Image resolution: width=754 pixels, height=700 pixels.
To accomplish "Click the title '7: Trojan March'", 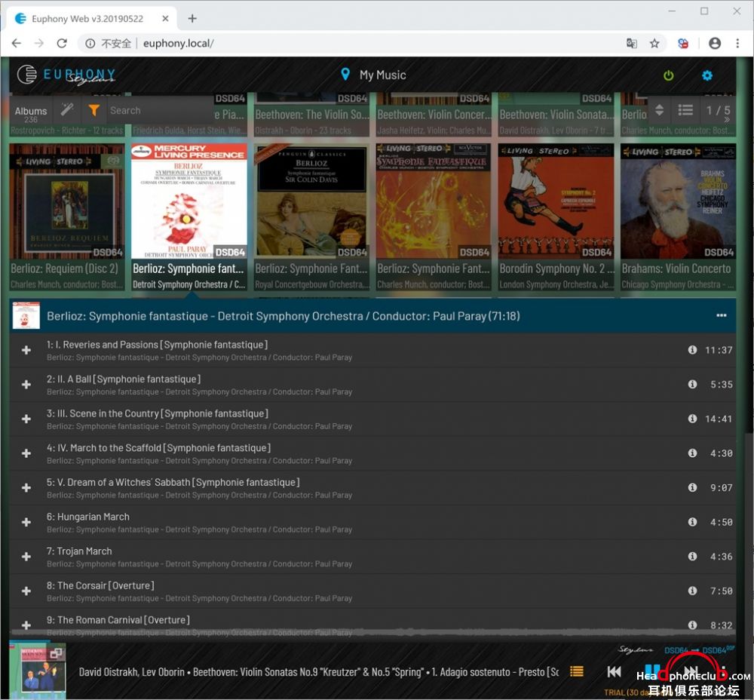I will [x=79, y=551].
